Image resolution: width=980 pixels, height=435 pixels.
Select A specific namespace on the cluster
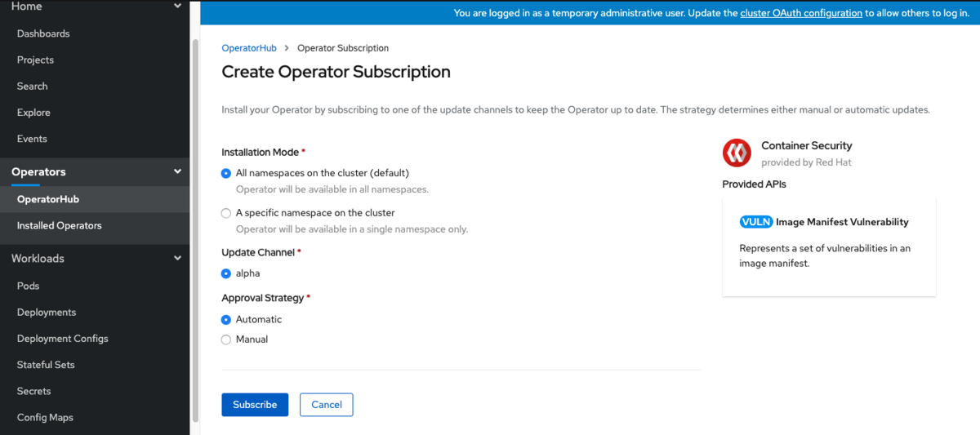(x=226, y=213)
